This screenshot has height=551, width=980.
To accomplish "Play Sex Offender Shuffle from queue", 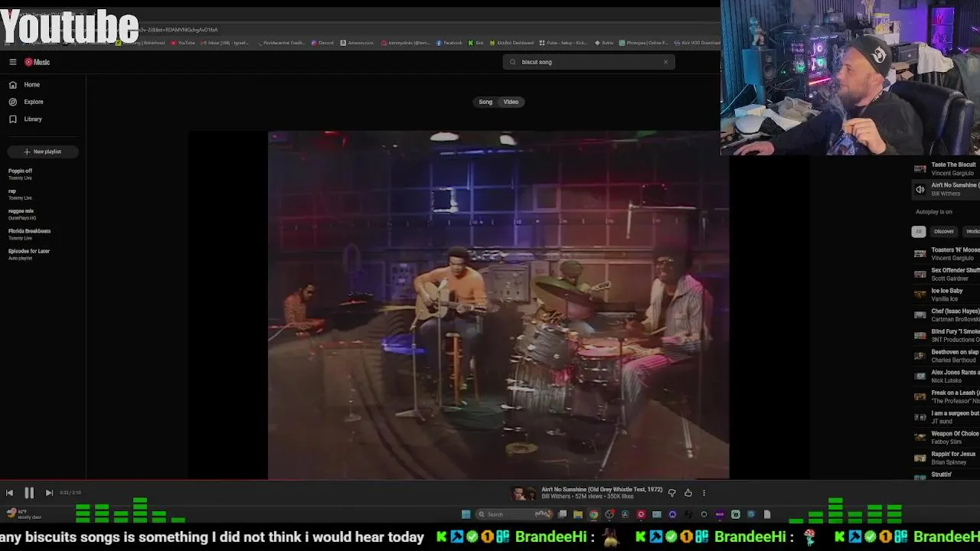I will [x=946, y=274].
